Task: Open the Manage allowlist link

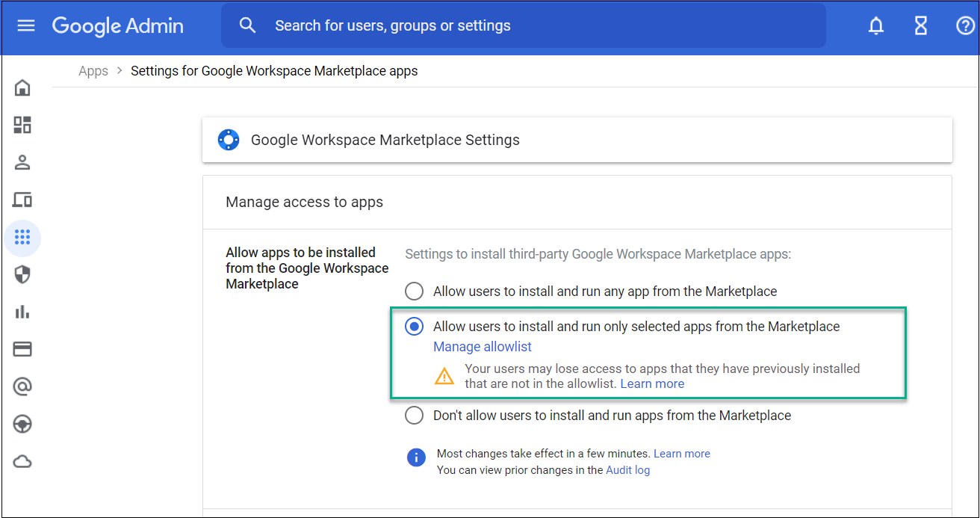Action: point(483,347)
